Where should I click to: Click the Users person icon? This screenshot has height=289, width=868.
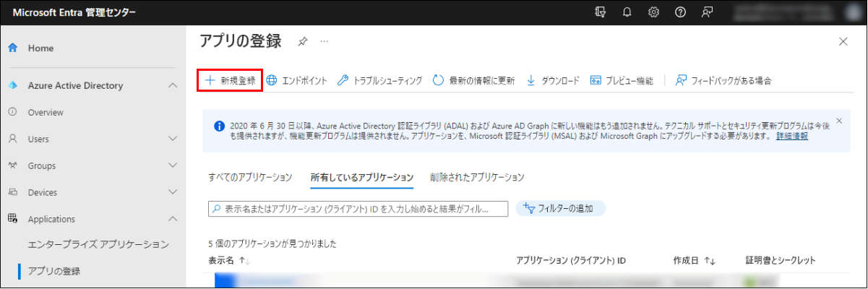[x=12, y=138]
